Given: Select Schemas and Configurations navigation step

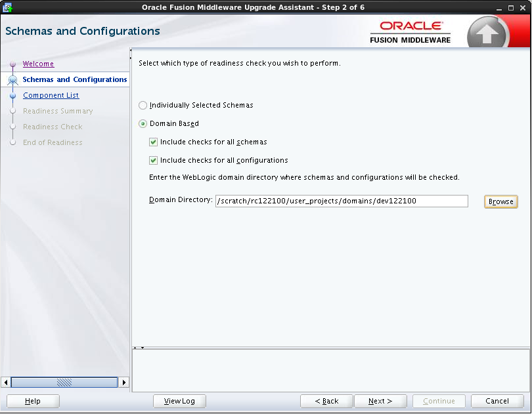Looking at the screenshot, I should click(75, 79).
